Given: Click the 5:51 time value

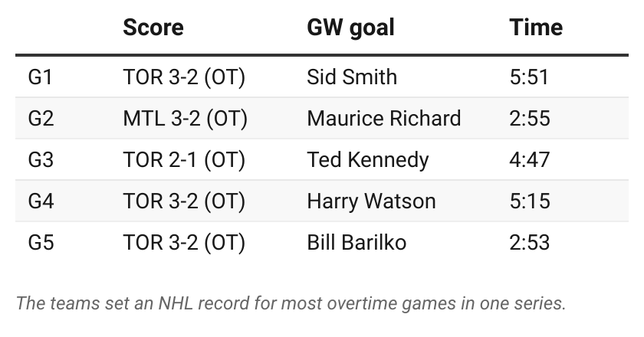Looking at the screenshot, I should [x=529, y=77].
